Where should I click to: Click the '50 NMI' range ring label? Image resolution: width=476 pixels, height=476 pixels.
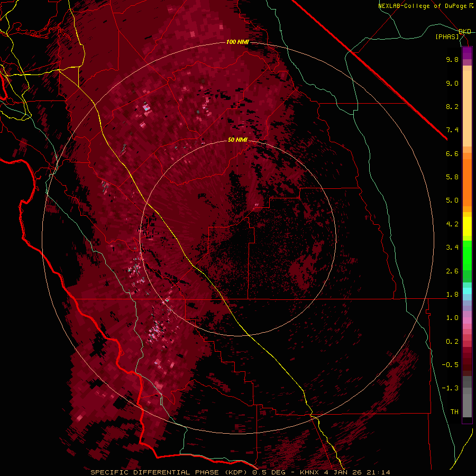237,140
